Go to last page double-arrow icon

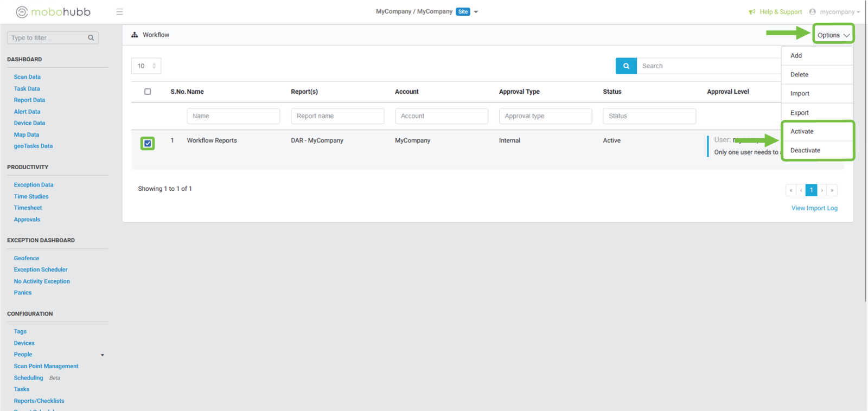832,190
